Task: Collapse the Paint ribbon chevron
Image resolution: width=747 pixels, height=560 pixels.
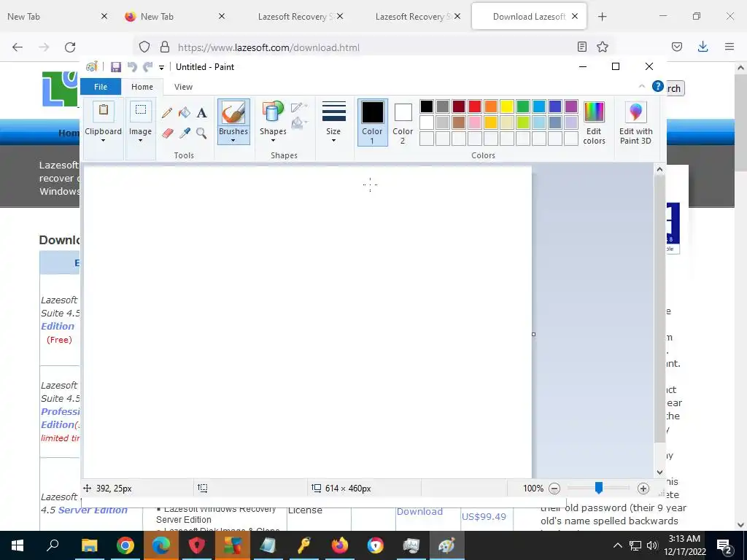Action: (x=641, y=86)
